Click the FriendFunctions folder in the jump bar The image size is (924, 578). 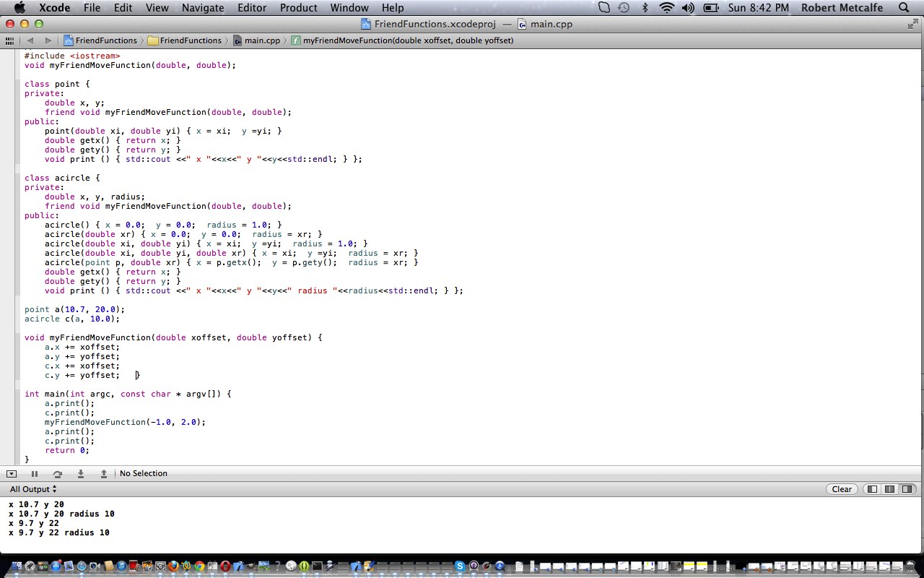pyautogui.click(x=184, y=40)
